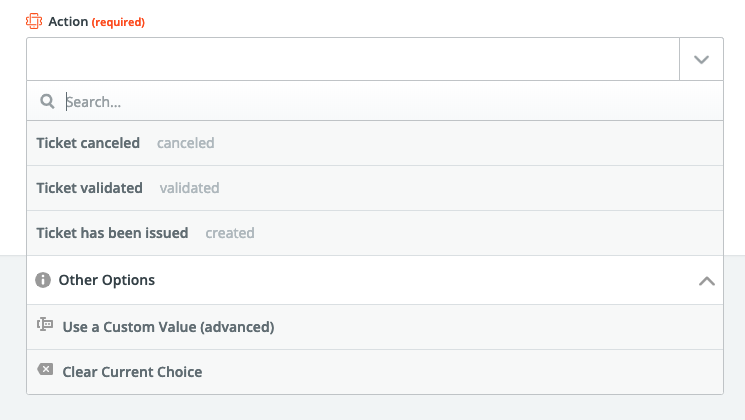Focus the Search text box
This screenshot has width=745, height=420.
coord(392,102)
